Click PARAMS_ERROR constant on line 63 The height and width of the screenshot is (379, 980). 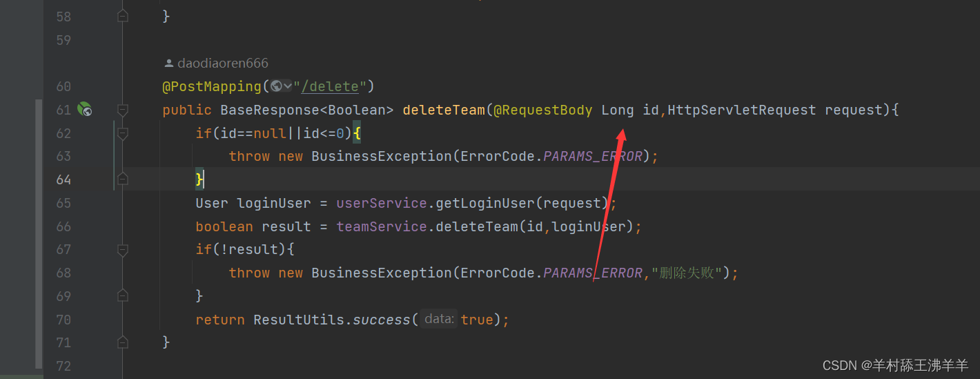point(593,156)
